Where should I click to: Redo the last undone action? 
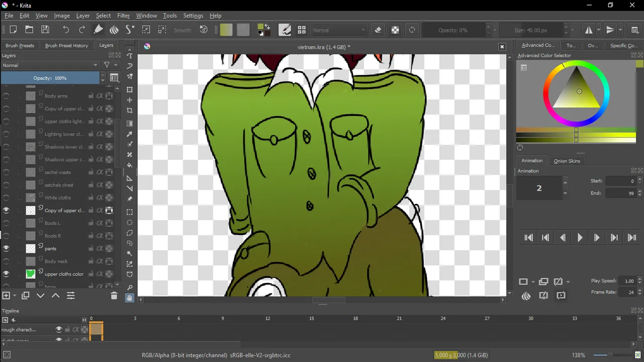(82, 30)
